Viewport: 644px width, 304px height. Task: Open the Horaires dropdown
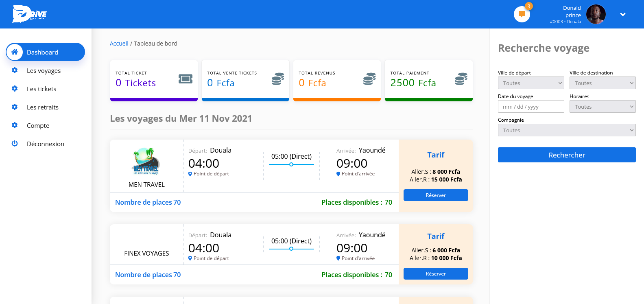pyautogui.click(x=603, y=107)
